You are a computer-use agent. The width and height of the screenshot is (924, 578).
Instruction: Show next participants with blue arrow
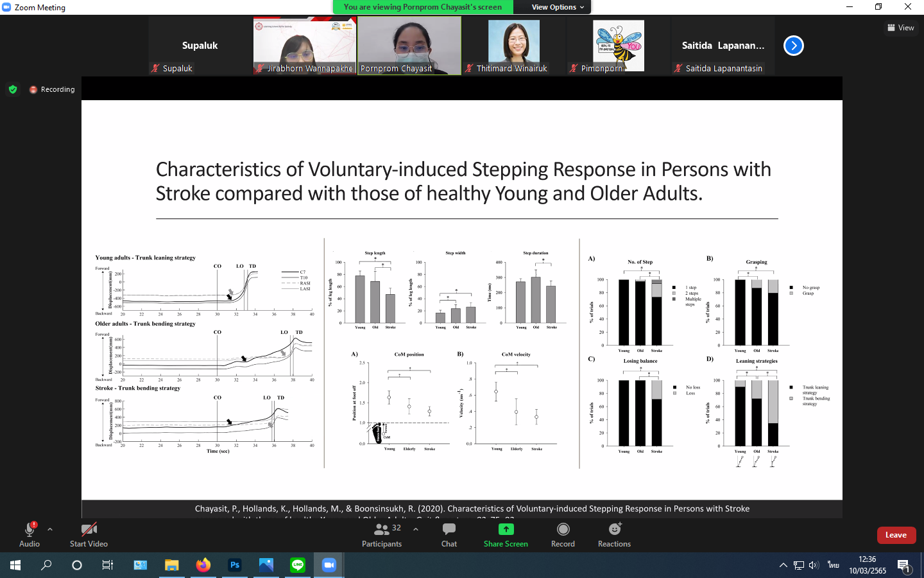[793, 46]
